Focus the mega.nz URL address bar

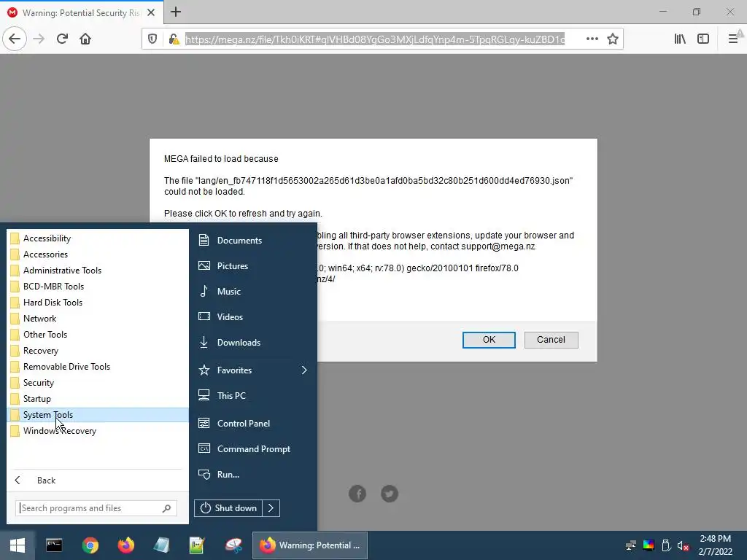click(375, 39)
